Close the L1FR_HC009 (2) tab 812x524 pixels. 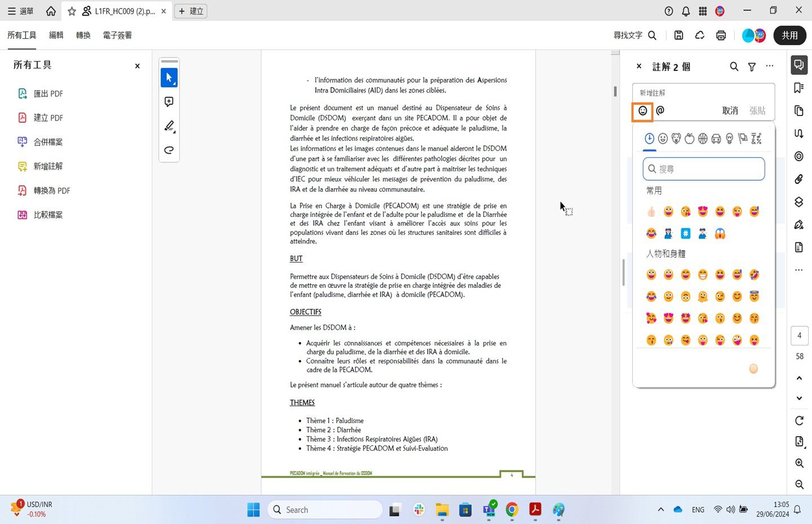pyautogui.click(x=164, y=11)
